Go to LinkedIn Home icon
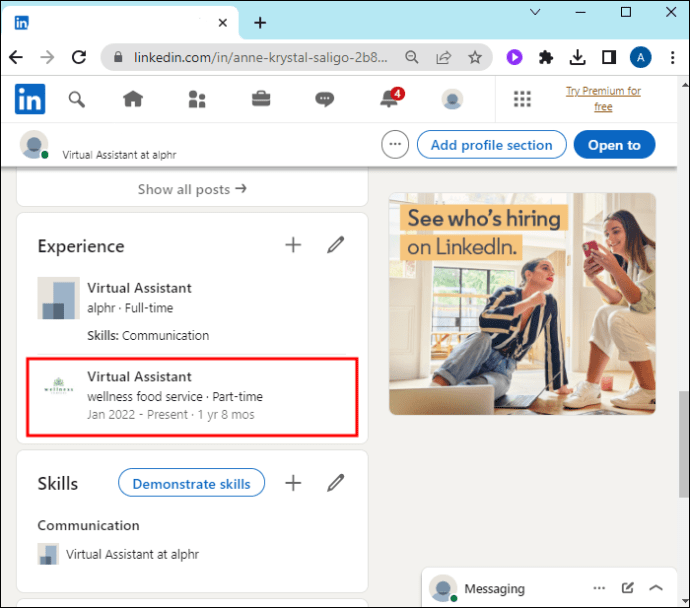The image size is (690, 608). point(133,99)
